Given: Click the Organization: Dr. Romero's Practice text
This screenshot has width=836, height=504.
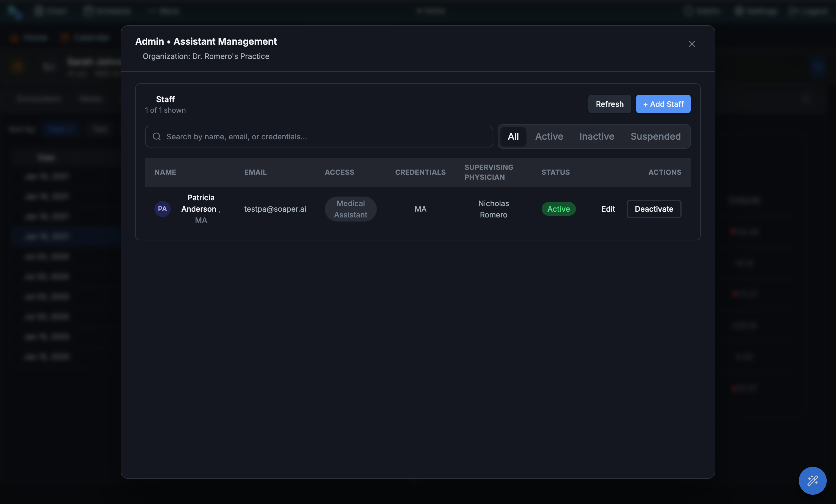Looking at the screenshot, I should [x=206, y=56].
